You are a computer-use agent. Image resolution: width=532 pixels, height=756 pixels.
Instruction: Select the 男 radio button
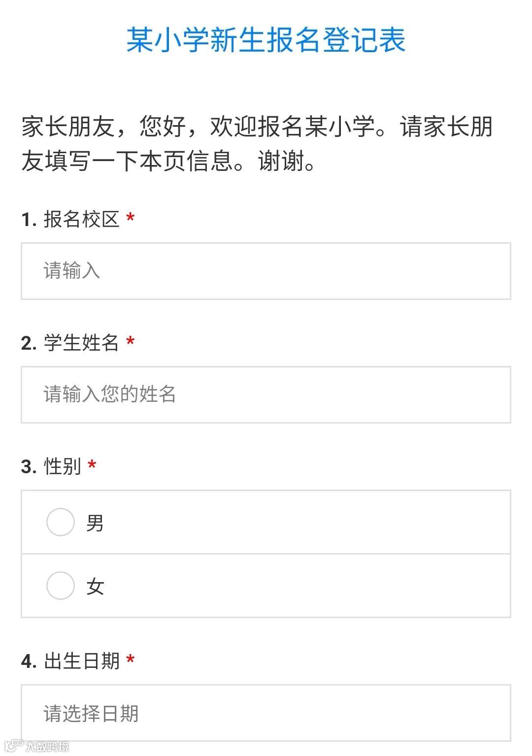[x=61, y=522]
